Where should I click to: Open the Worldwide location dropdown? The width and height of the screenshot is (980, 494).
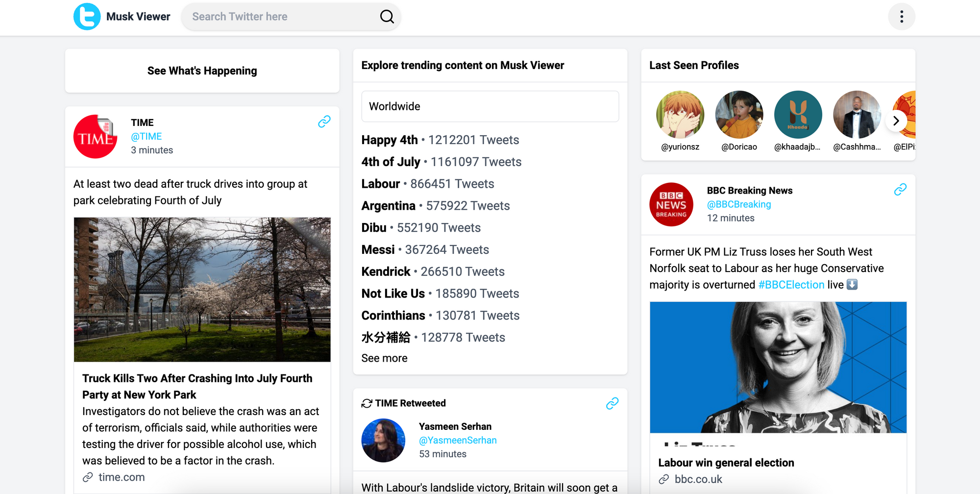[x=490, y=106]
